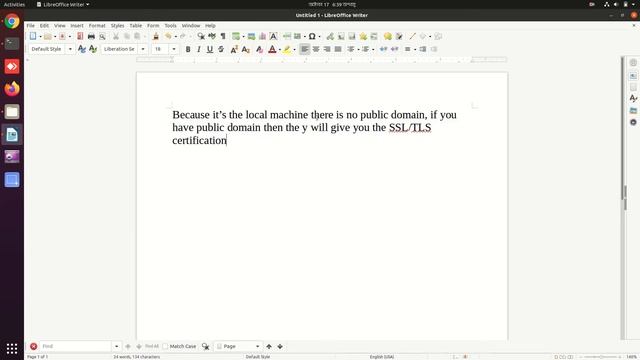The height and width of the screenshot is (360, 640).
Task: Open the font size dropdown
Action: 174,49
